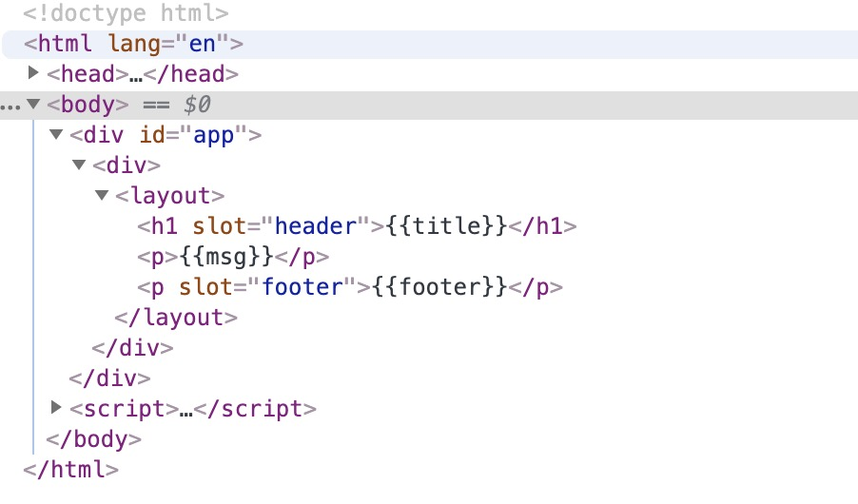The image size is (858, 504).
Task: Click the "footer" slot attribute value
Action: point(302,287)
